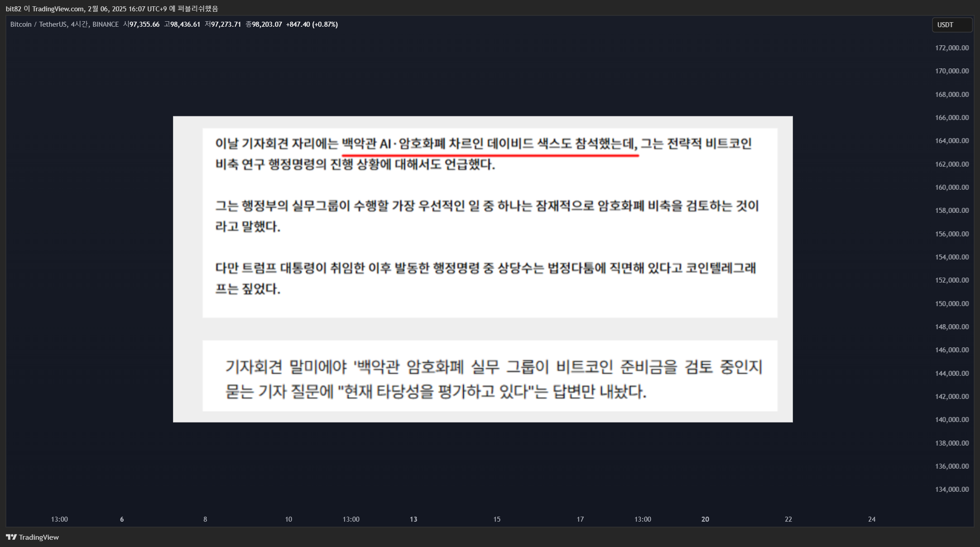980x547 pixels.
Task: Click the 134,000.00 price axis label
Action: click(952, 489)
